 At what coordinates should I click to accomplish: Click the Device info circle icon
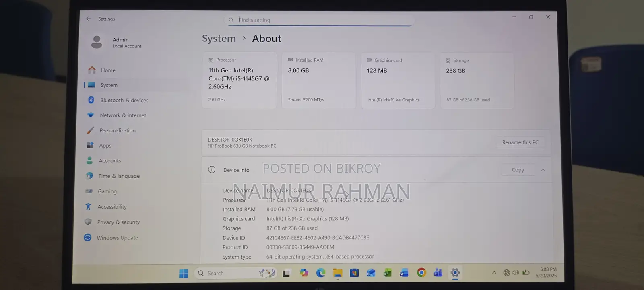tap(212, 170)
